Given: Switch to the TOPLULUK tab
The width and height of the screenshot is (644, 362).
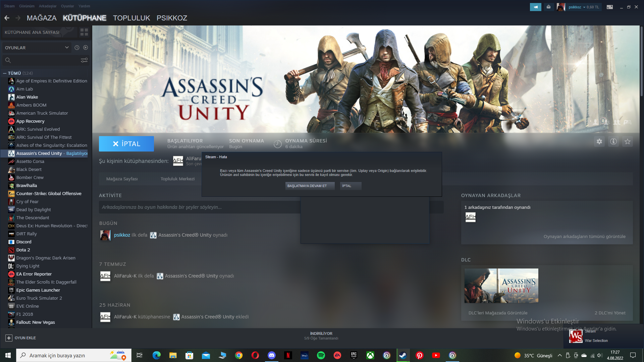Looking at the screenshot, I should click(131, 18).
